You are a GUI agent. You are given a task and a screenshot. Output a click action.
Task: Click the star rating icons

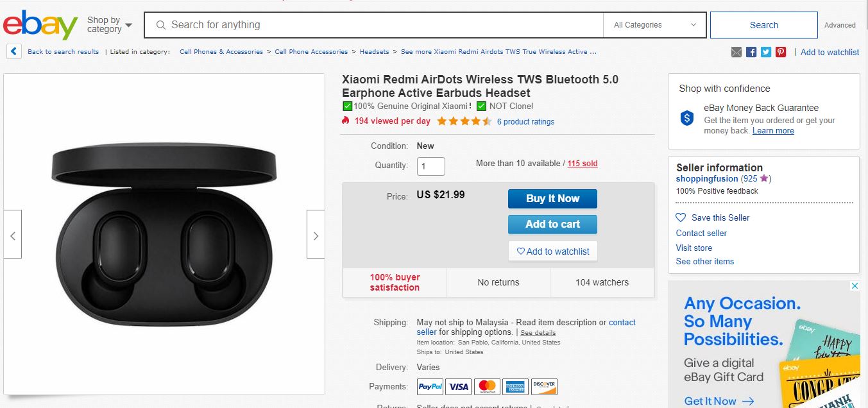click(464, 121)
